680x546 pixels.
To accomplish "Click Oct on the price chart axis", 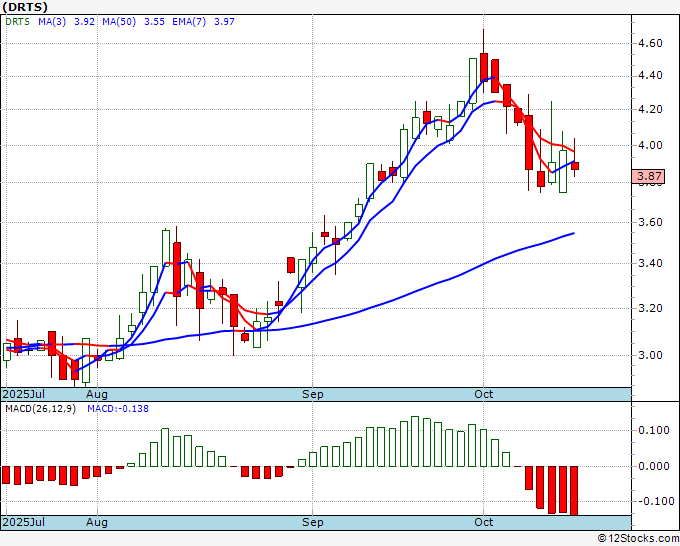I will (484, 394).
